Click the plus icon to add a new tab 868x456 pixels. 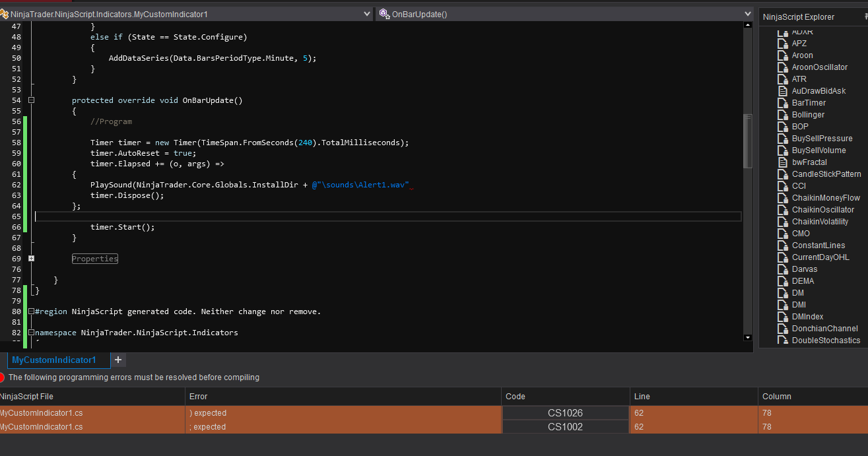coord(118,360)
